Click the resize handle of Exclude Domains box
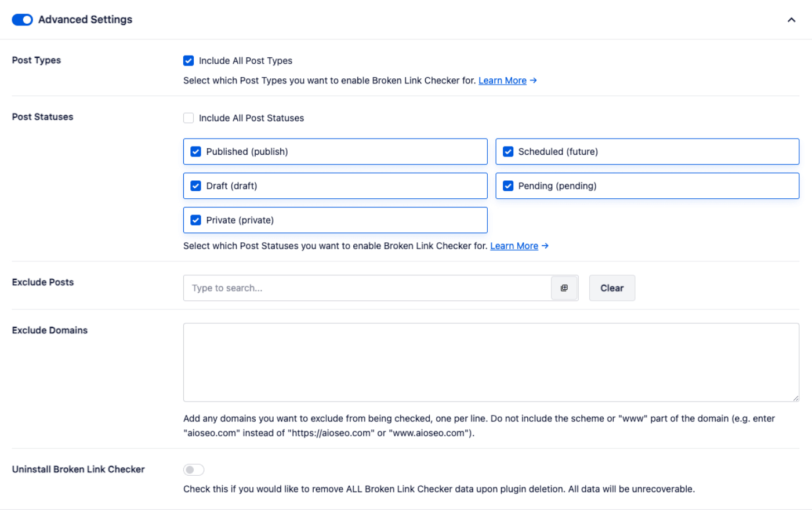This screenshot has height=510, width=812. (x=795, y=398)
